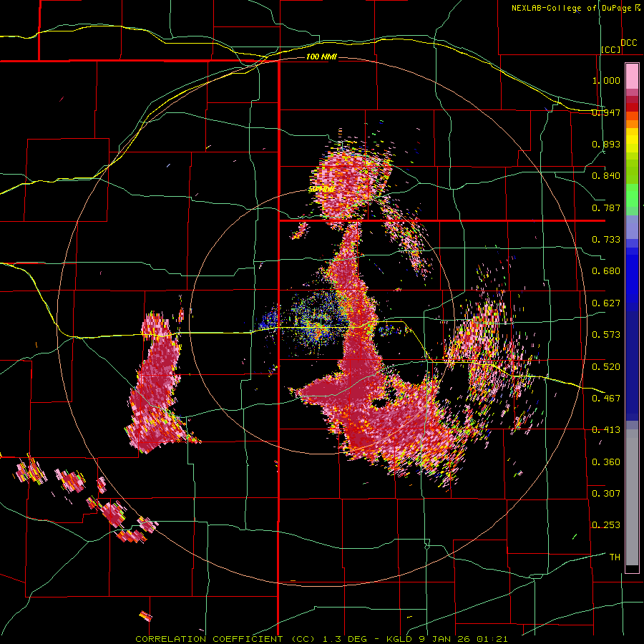
Task: Click the 0.520 legend value
Action: point(606,366)
